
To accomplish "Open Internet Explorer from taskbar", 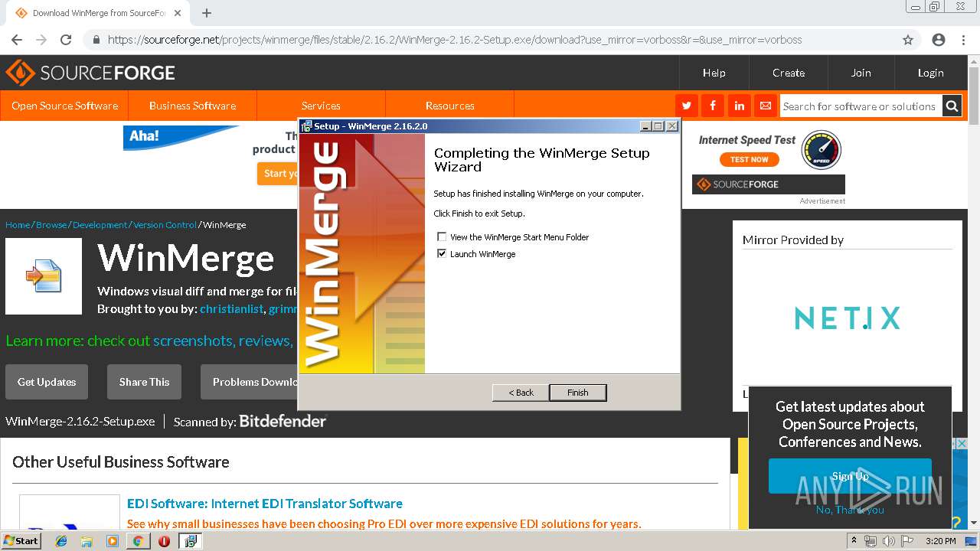I will point(61,541).
